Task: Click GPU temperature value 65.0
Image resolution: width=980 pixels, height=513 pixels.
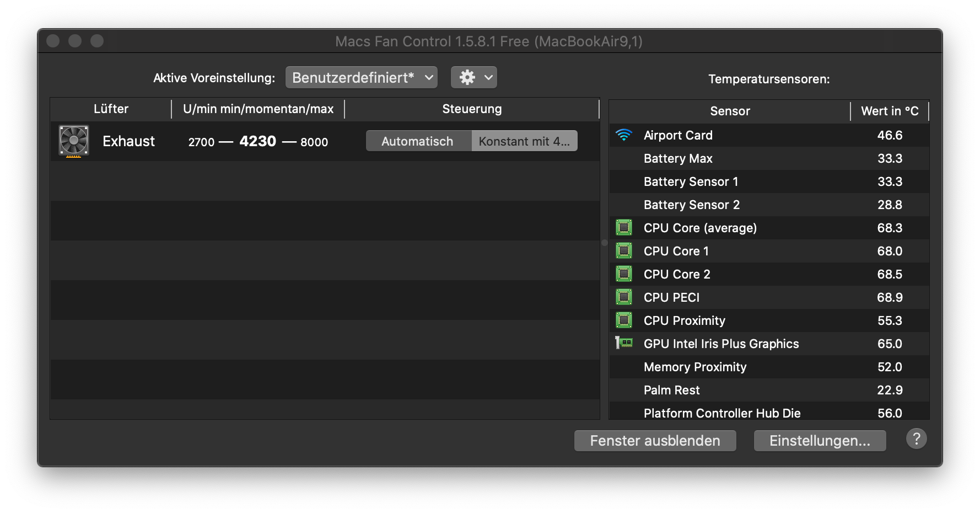Action: coord(890,344)
